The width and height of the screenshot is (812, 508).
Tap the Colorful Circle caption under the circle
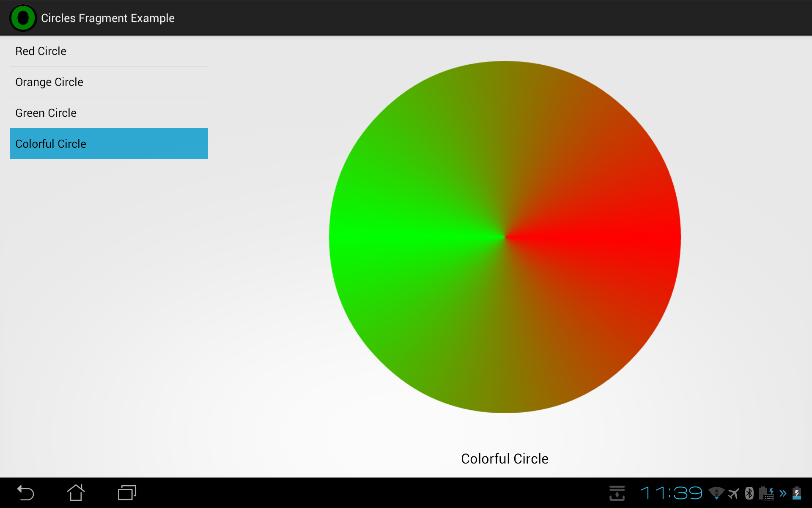[x=505, y=458]
